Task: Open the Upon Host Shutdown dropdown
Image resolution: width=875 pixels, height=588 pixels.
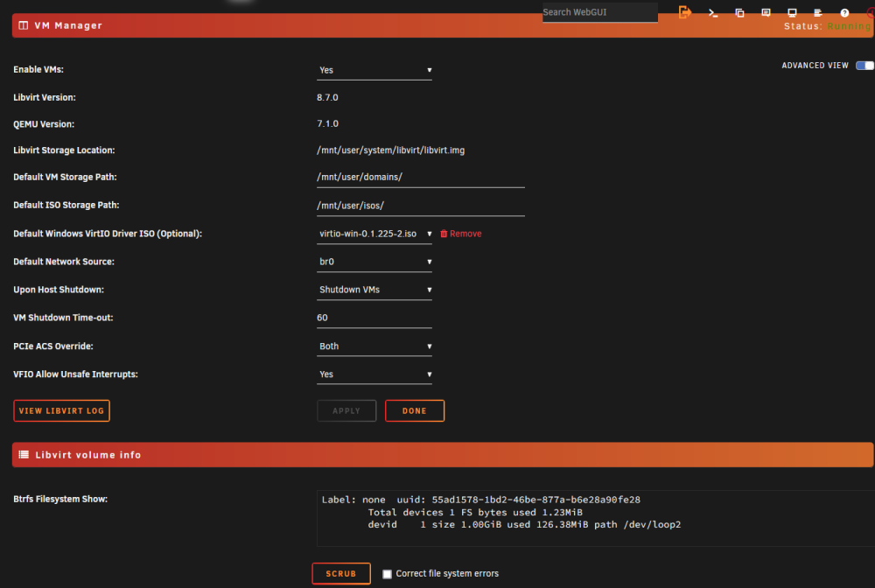Action: tap(374, 290)
